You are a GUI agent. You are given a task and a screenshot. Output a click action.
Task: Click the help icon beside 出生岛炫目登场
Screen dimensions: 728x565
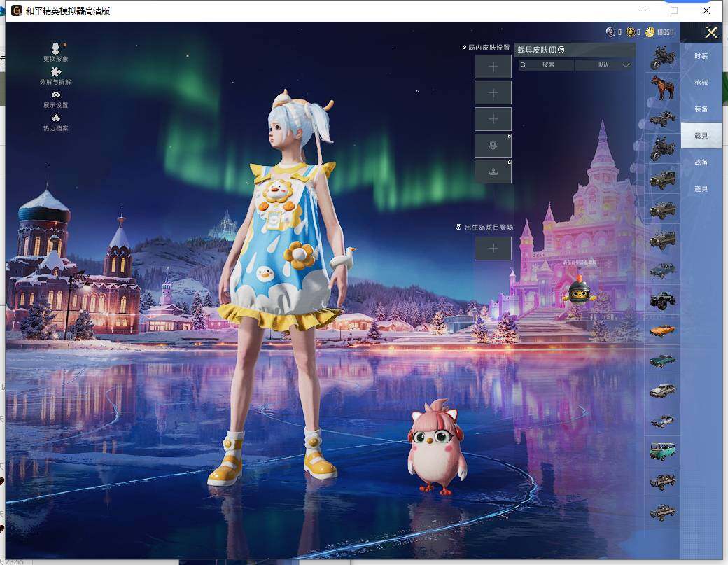458,227
